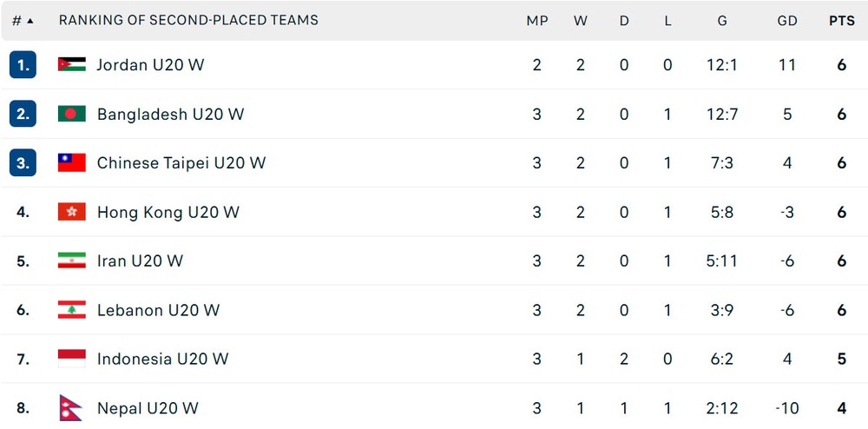Click the Nepal flag icon

70,408
